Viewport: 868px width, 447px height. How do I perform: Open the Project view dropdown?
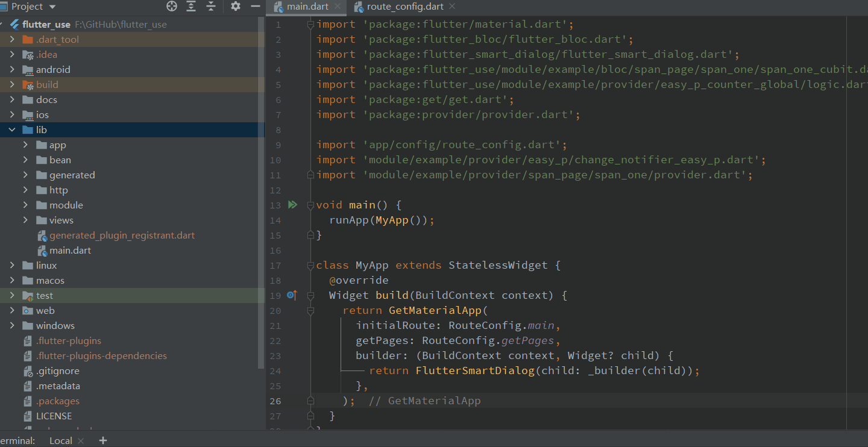tap(52, 7)
